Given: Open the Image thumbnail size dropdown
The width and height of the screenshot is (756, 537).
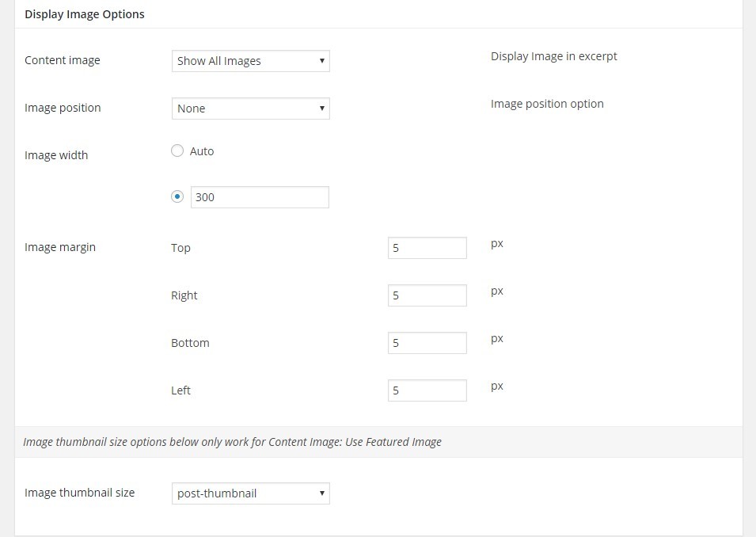Looking at the screenshot, I should (251, 493).
